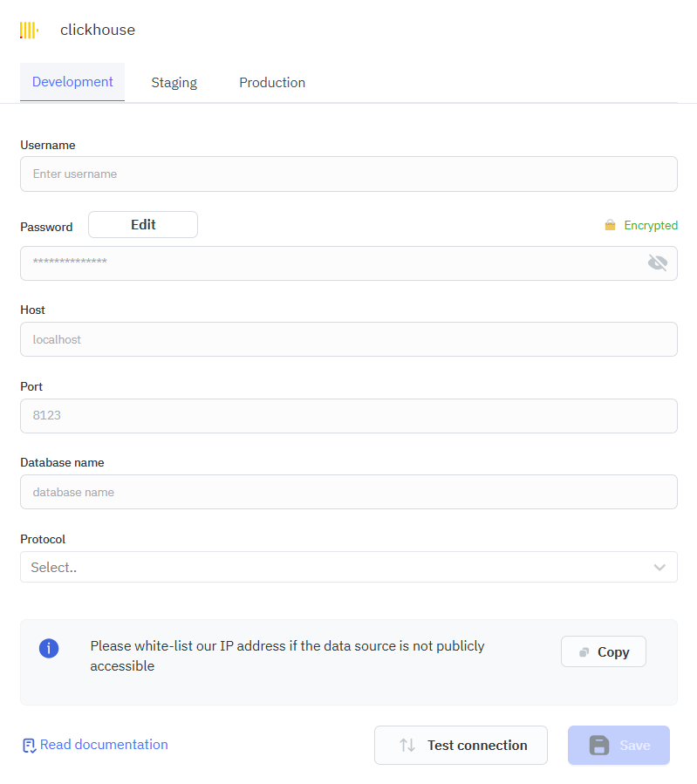
Task: Toggle password visibility eye icon
Action: (x=657, y=262)
